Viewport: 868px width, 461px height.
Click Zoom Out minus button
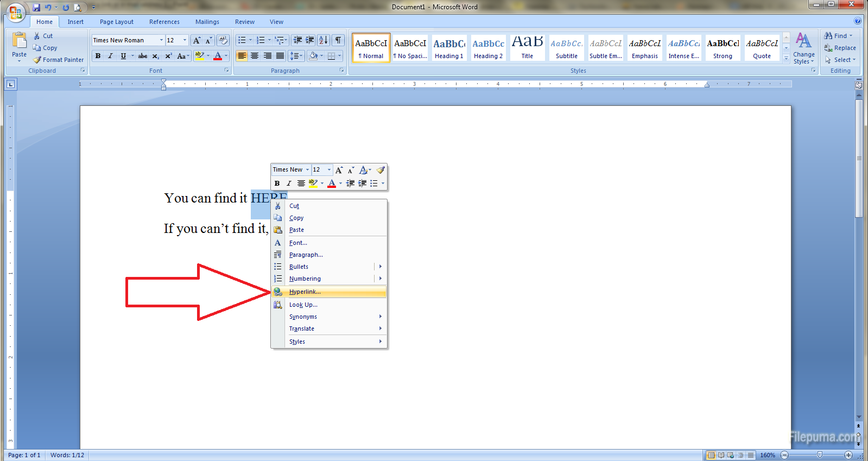pyautogui.click(x=784, y=455)
